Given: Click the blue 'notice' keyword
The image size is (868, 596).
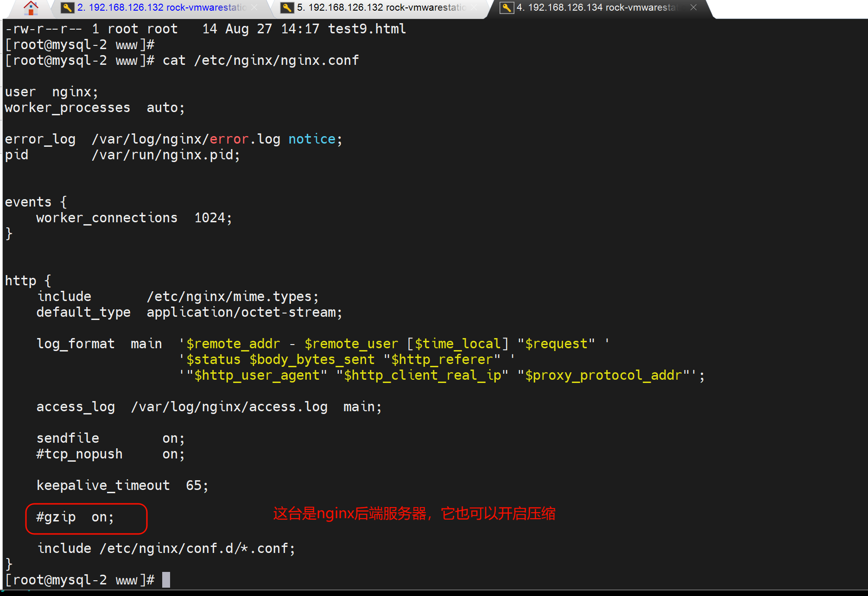Looking at the screenshot, I should pos(312,139).
